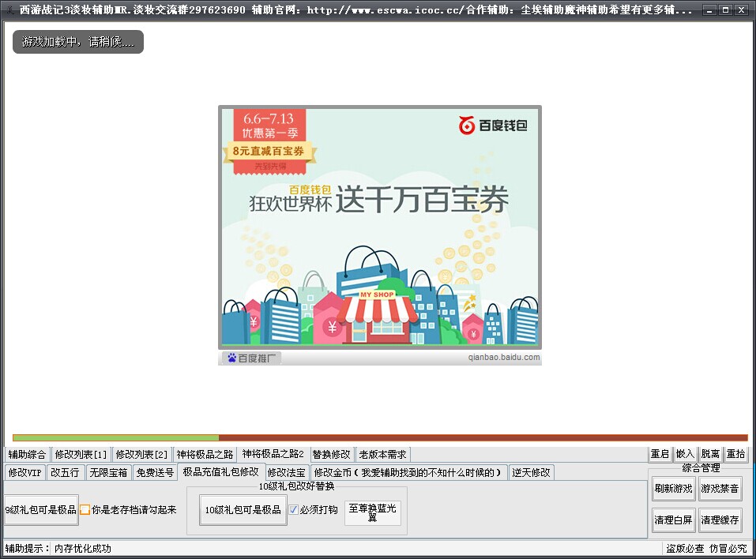Click the 百度钱包 logo in ad
The image size is (756, 559).
pos(492,126)
